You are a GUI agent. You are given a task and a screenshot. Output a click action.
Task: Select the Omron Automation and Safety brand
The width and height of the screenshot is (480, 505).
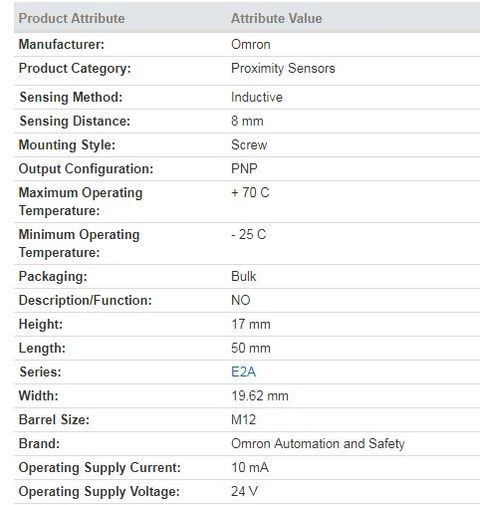[318, 443]
